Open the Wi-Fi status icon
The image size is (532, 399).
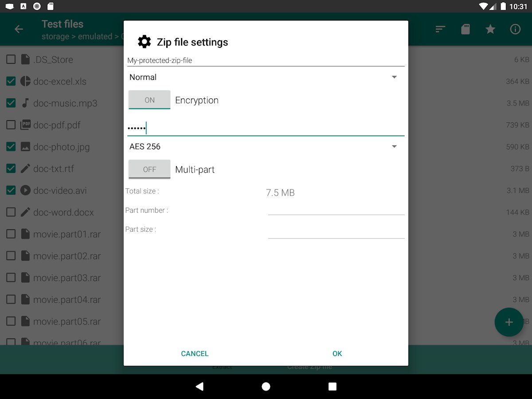(x=484, y=6)
